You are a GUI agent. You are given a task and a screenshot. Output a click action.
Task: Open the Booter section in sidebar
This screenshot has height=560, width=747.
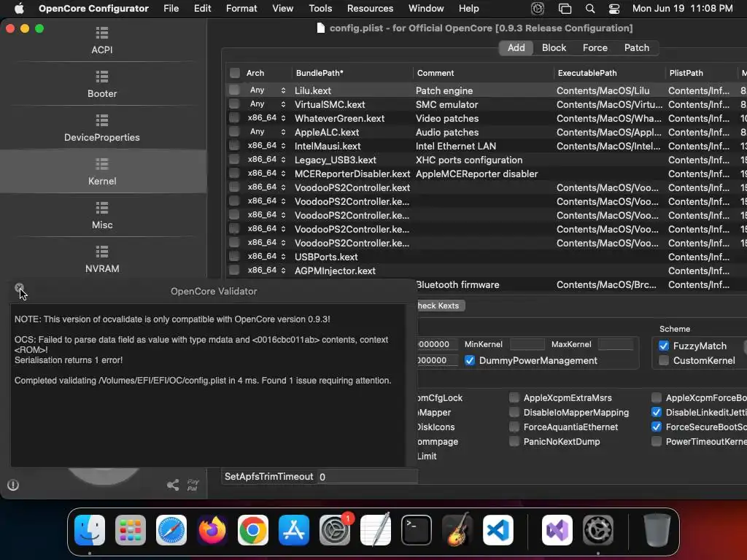click(x=102, y=84)
